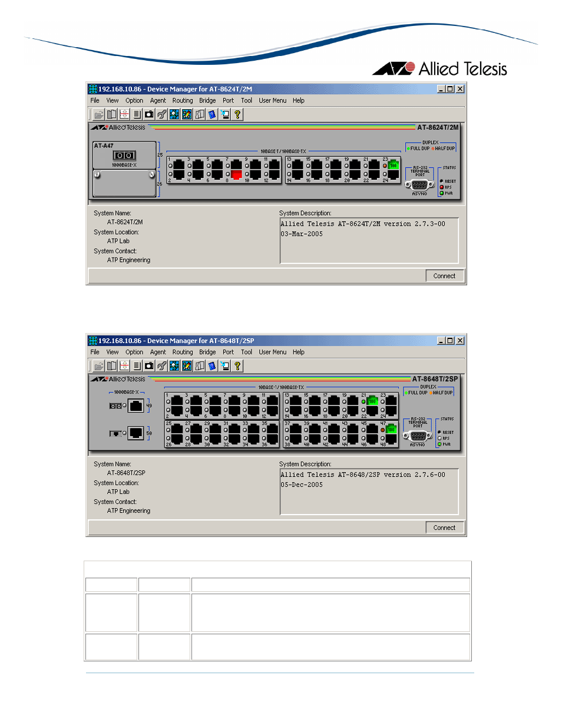Select the green port 21 on the AT-8648T/2SP switch
The width and height of the screenshot is (562, 728).
(372, 401)
